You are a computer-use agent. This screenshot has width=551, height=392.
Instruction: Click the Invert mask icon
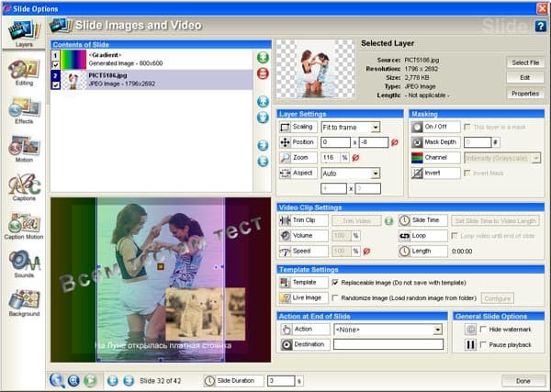coord(417,174)
